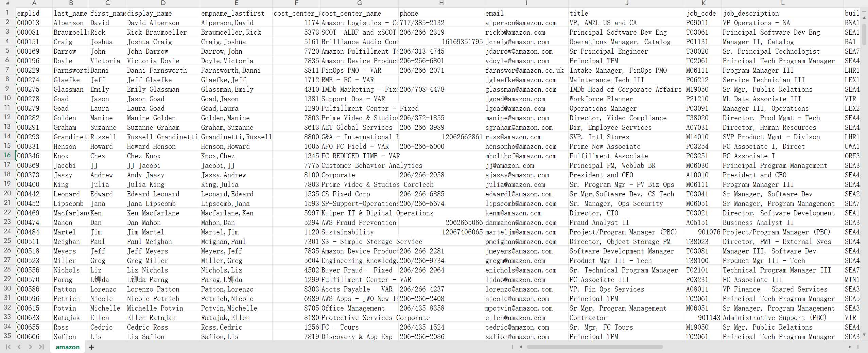Select row 35 header

click(x=7, y=336)
